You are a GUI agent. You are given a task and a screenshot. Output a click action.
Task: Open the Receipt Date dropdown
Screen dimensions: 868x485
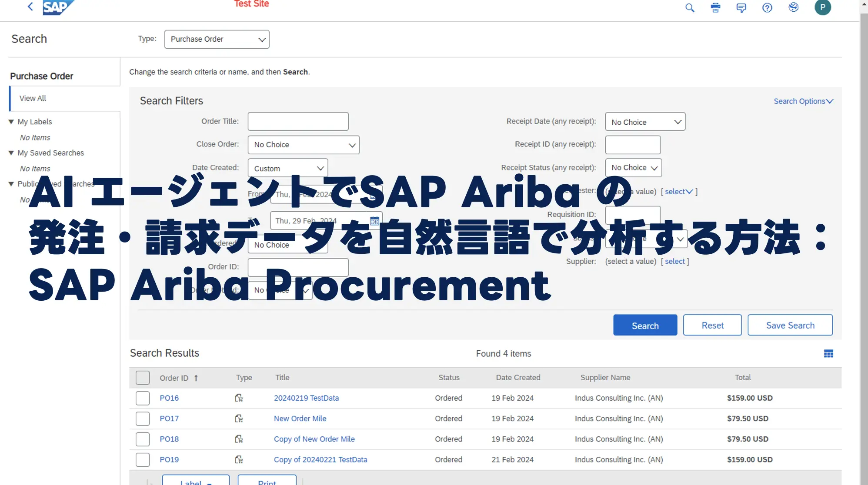645,122
